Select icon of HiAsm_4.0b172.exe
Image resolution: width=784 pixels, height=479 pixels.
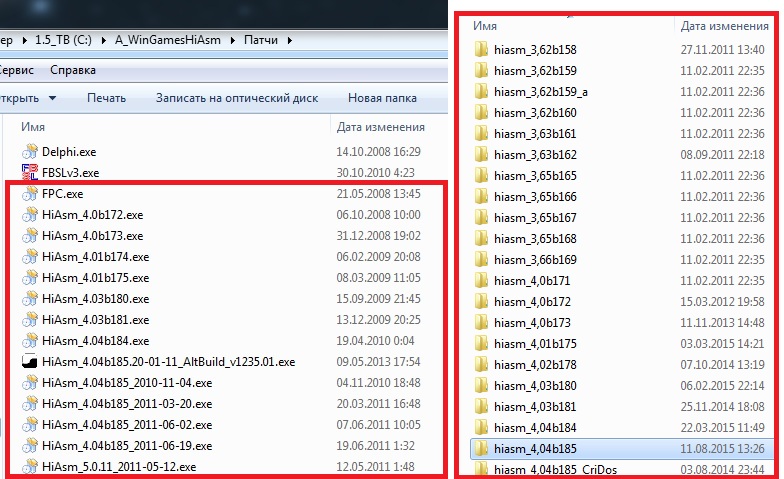click(30, 214)
